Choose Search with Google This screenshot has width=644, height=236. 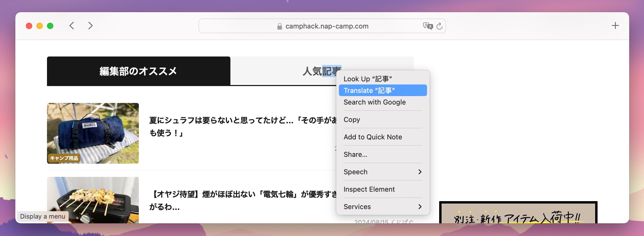(x=383, y=102)
